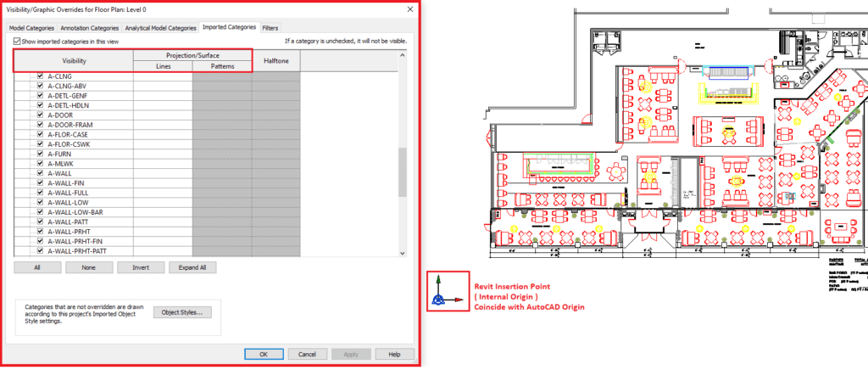
Task: Confirm changes with the OK button
Action: 264,354
